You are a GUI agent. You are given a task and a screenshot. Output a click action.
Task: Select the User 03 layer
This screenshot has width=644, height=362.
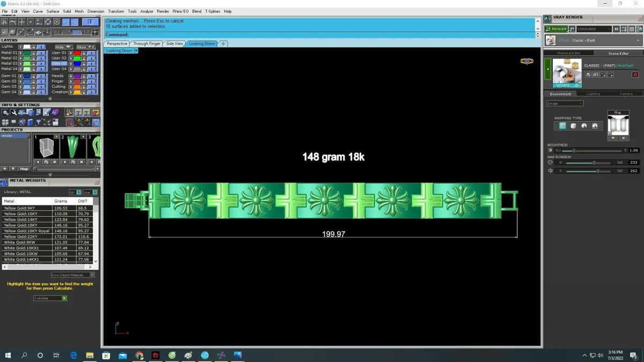[x=59, y=63]
